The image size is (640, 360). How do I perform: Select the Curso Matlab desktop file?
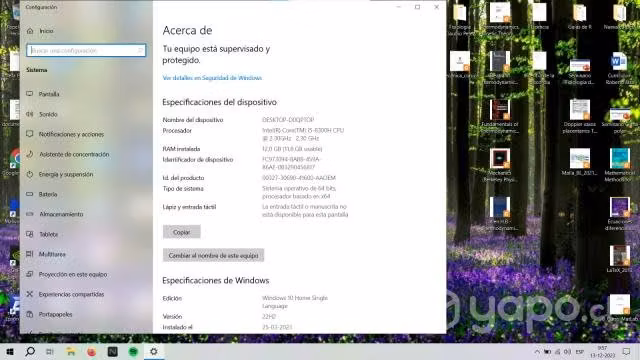619,308
